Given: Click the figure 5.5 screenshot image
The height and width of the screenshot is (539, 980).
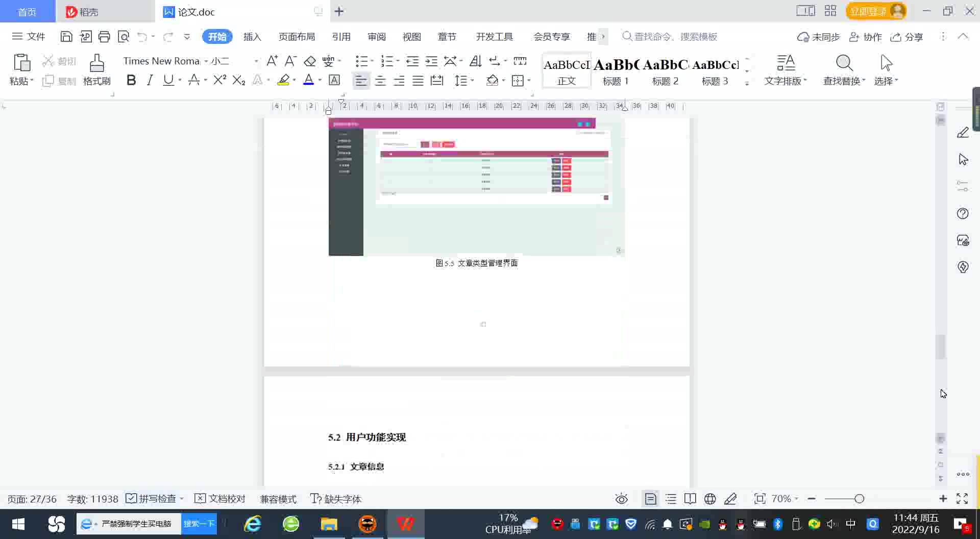Looking at the screenshot, I should [x=477, y=187].
